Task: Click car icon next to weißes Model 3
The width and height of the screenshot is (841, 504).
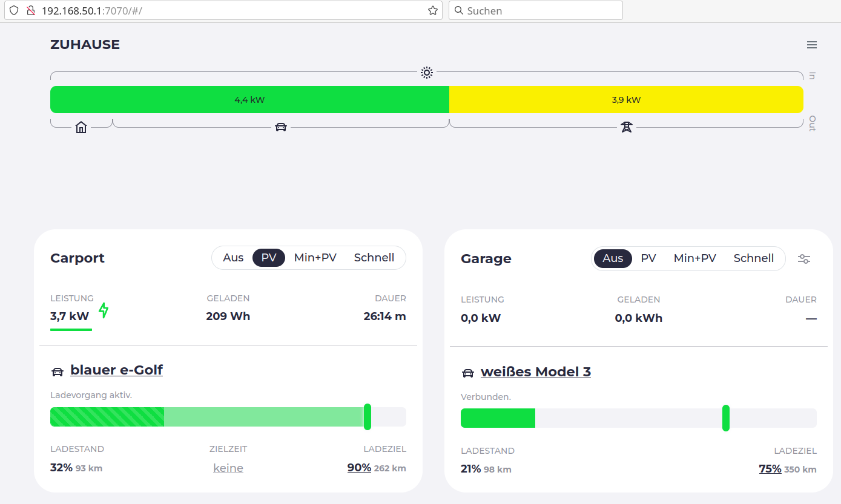Action: 468,373
